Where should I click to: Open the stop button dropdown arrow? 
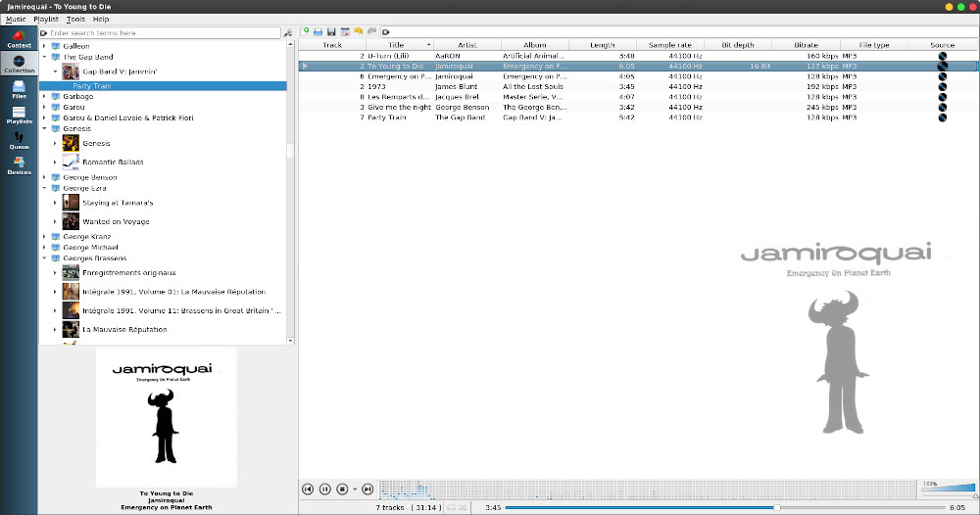point(355,490)
